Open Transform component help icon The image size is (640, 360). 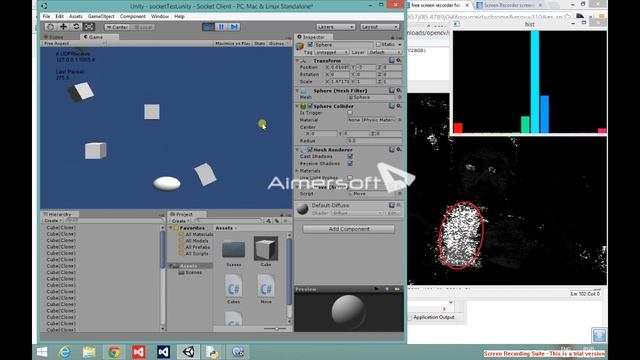tap(392, 60)
